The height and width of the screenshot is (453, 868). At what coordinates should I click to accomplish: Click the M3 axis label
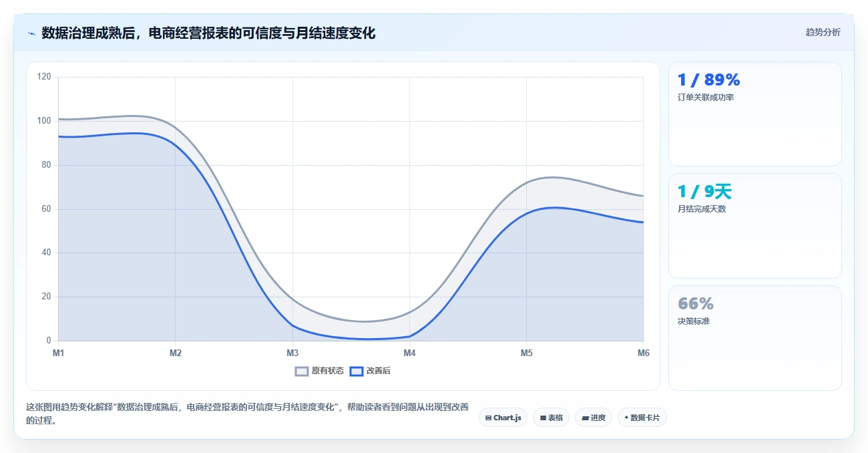click(292, 353)
